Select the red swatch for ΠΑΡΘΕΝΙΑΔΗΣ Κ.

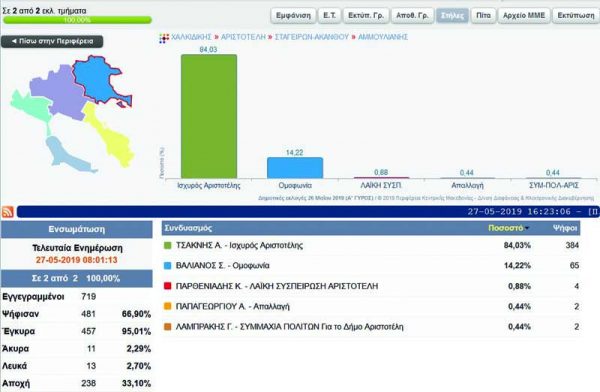click(167, 286)
